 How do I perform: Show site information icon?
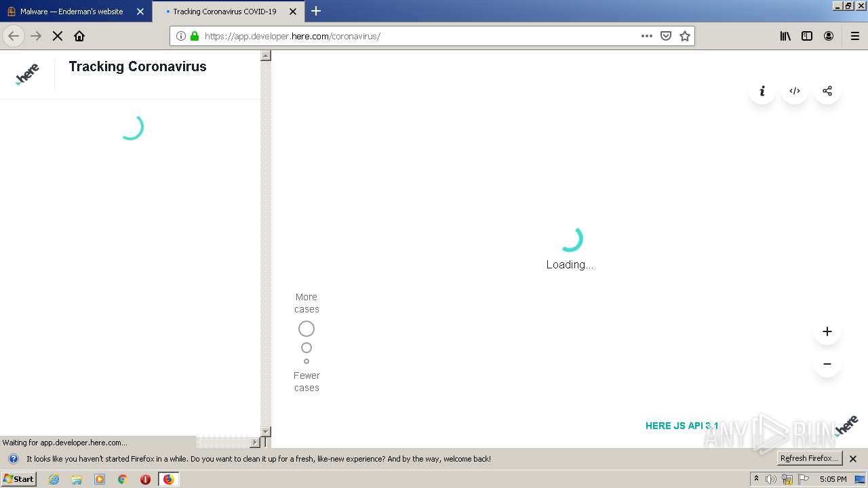click(181, 36)
